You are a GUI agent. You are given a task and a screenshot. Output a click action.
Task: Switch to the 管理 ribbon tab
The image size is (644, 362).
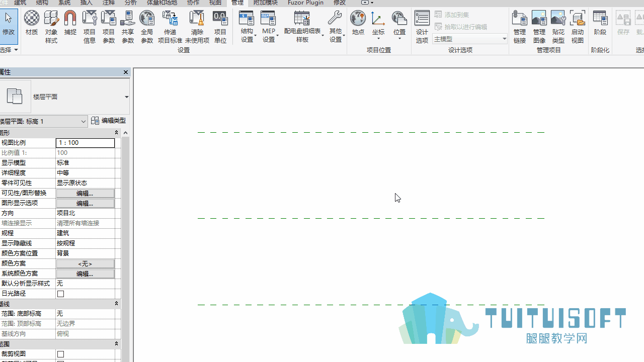[x=237, y=3]
